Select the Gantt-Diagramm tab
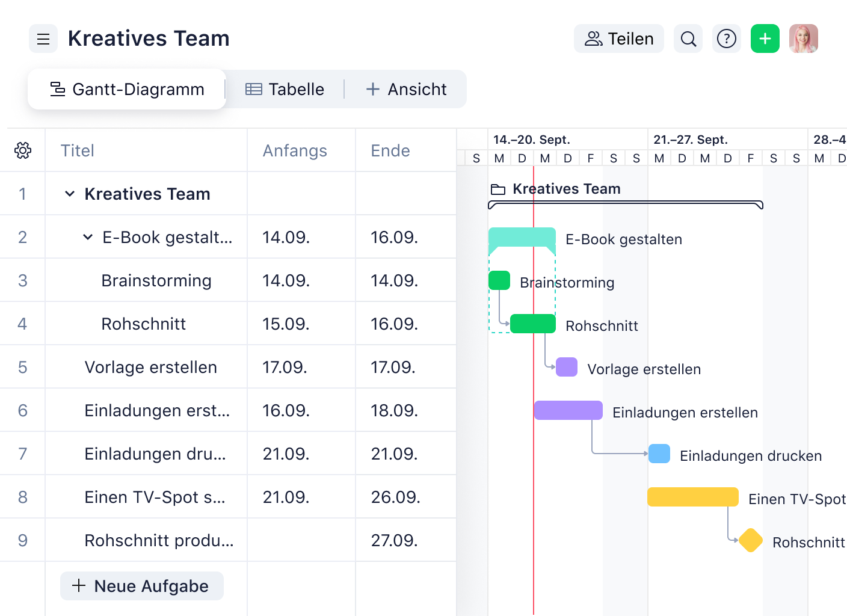 [x=126, y=89]
